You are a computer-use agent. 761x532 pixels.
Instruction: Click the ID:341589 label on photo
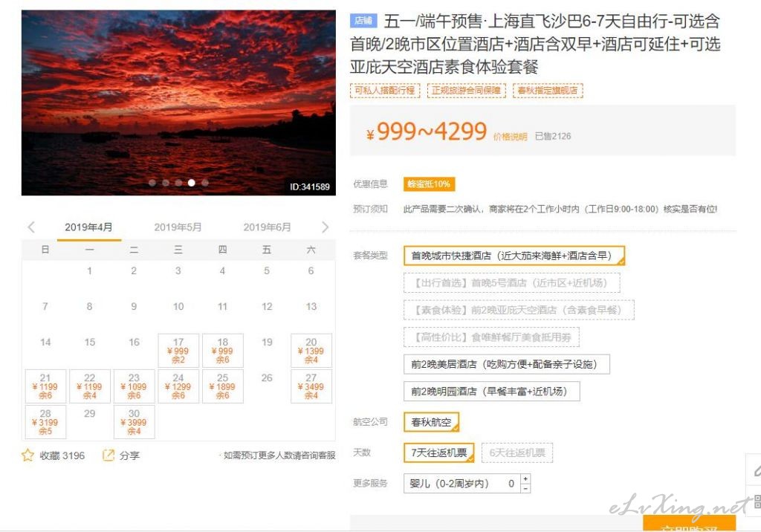point(310,187)
